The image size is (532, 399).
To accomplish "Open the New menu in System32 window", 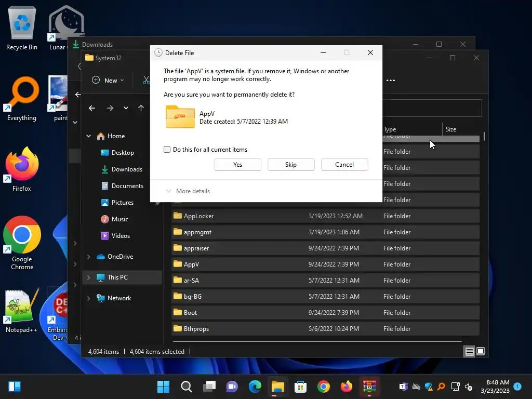I will coord(108,81).
